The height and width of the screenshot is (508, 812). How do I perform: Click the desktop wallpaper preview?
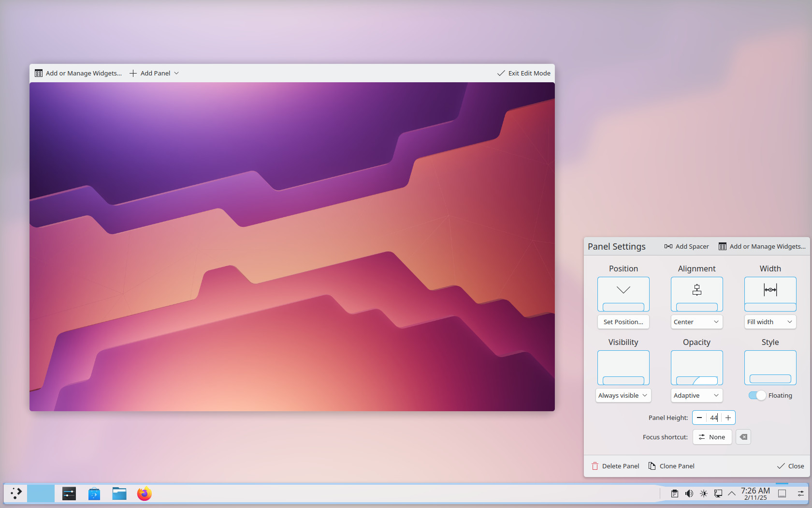(x=292, y=247)
